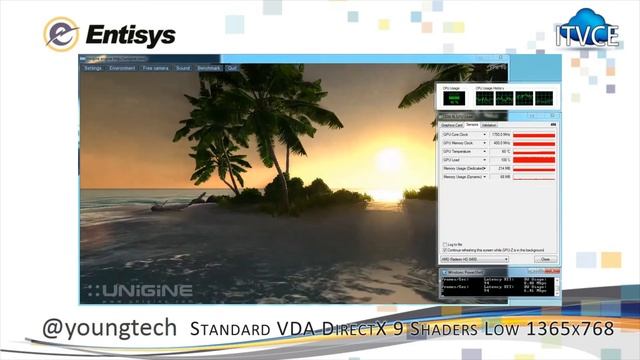Click the GPU Core Clock value 1750.0 MHz
Screen dimensions: 640x360
pos(500,134)
